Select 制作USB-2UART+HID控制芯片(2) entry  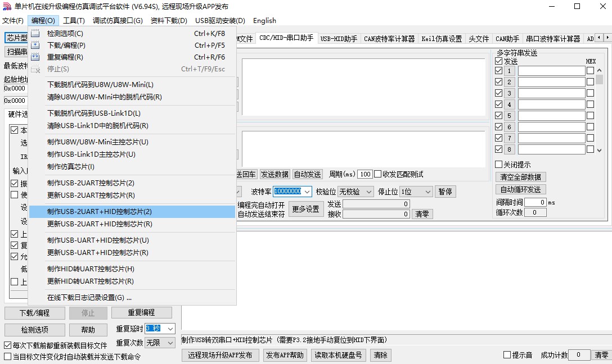[x=133, y=212]
